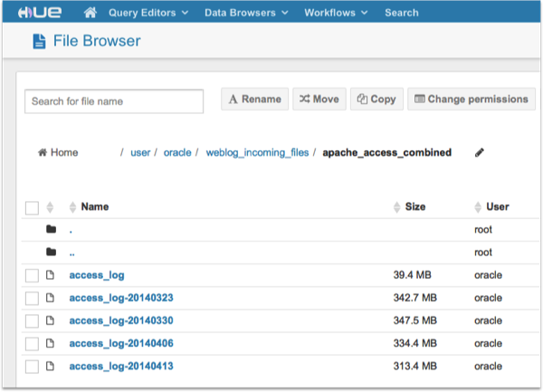Open the weblog_incoming_files breadcrumb
The image size is (543, 392).
pyautogui.click(x=257, y=153)
